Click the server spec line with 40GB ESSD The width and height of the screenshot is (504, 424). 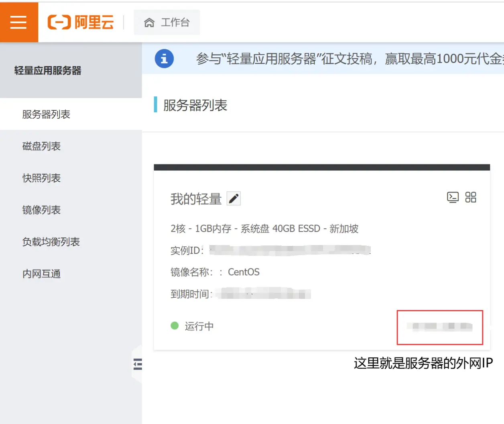(264, 229)
